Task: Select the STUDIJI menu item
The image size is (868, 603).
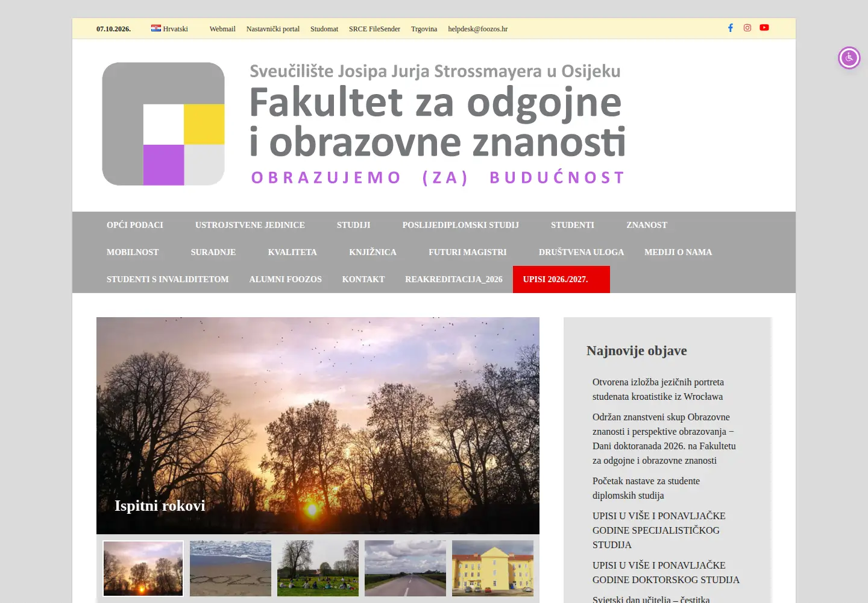Action: [x=354, y=225]
